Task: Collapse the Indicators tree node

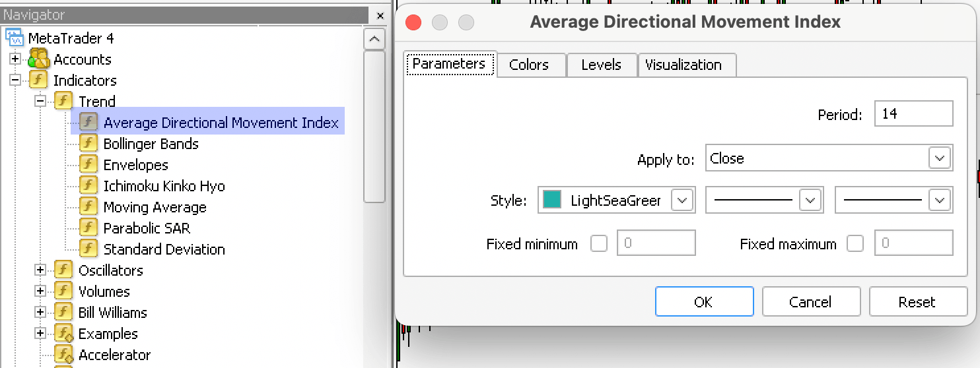Action: [15, 80]
